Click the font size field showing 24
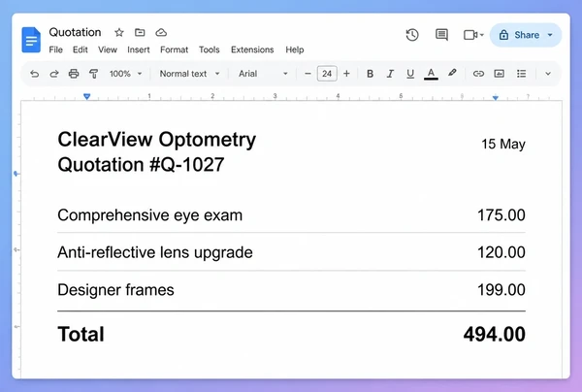Screen dimensions: 582x392 tap(327, 74)
